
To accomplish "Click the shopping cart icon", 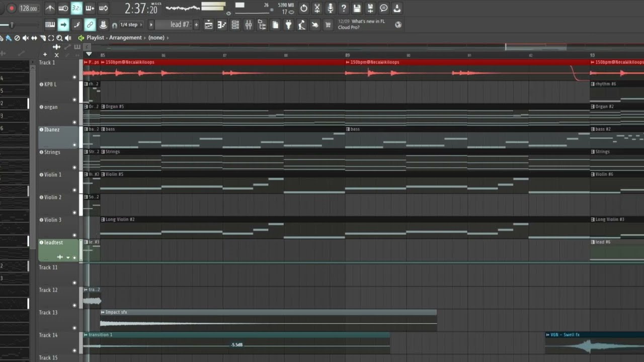I will click(x=328, y=25).
